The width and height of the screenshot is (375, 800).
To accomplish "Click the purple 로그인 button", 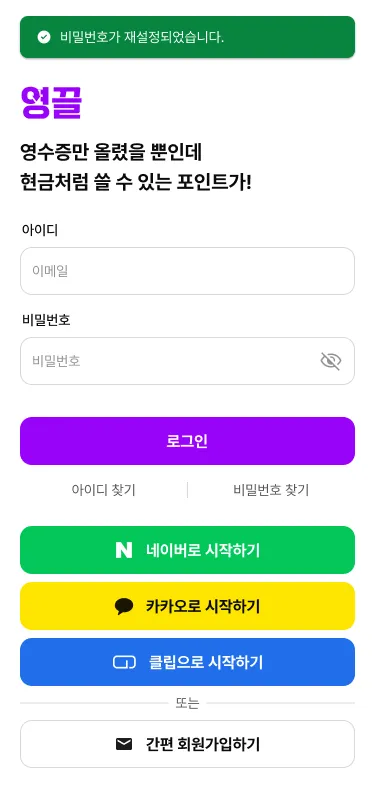I will click(x=187, y=441).
